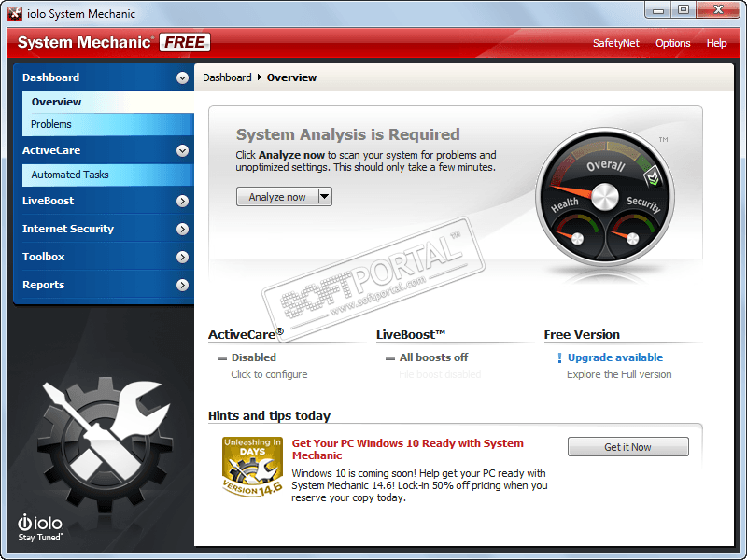
Task: Click the iolo Stay Tuned logo
Action: [x=40, y=527]
